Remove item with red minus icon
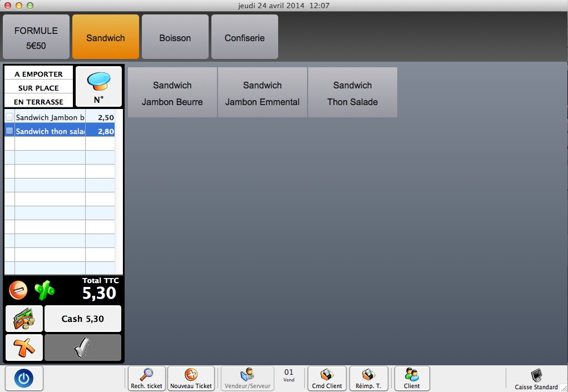Screen dimensions: 568x392 tap(18, 290)
